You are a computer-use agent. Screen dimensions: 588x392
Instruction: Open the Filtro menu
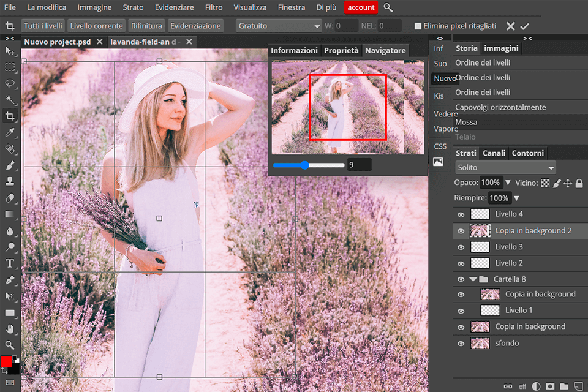(214, 7)
